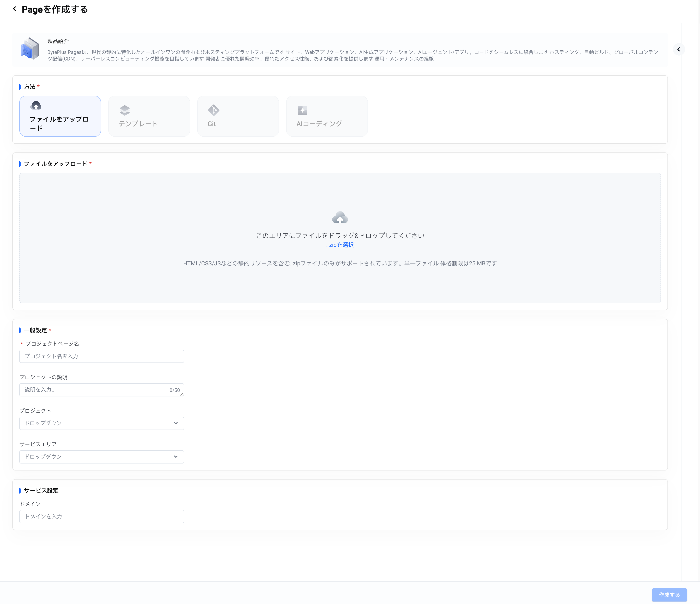Click the BytePlus Pages product illustration

tap(30, 49)
